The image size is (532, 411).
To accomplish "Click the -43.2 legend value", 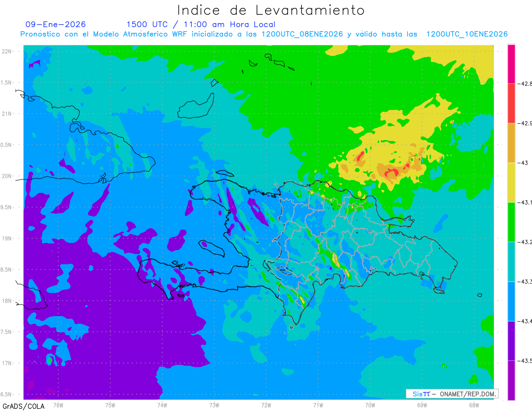I will [525, 242].
